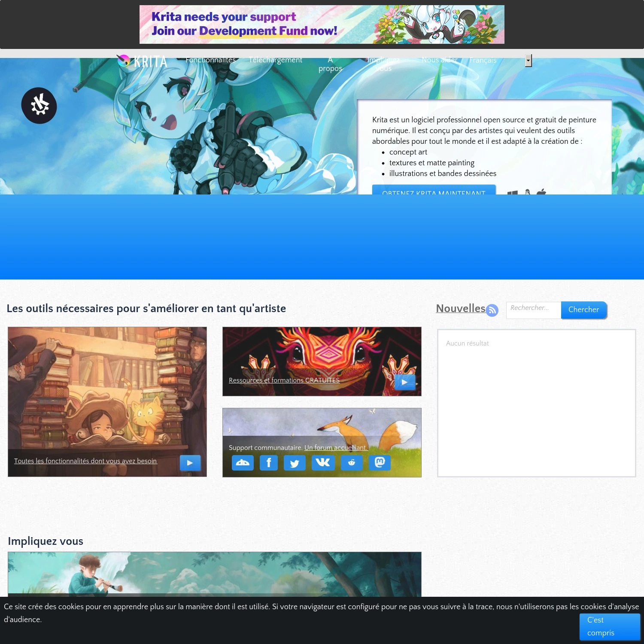Click the Obtenez Krita maintenant button

point(434,190)
